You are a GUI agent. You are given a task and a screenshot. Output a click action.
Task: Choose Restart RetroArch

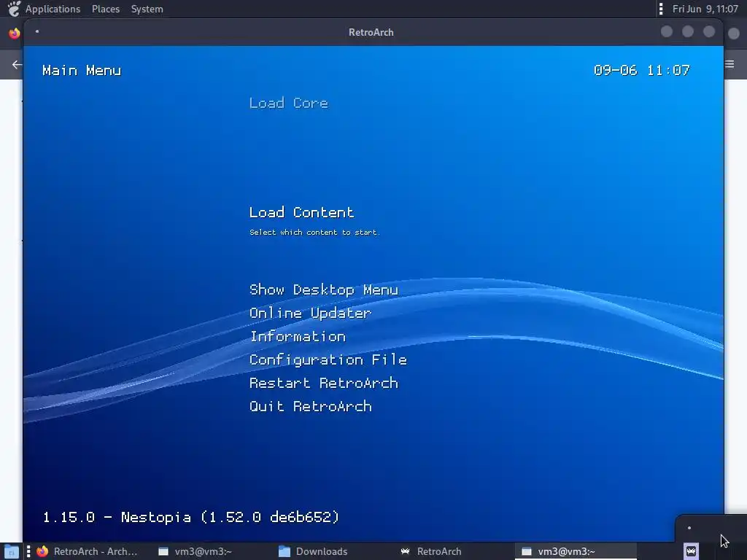[323, 383]
